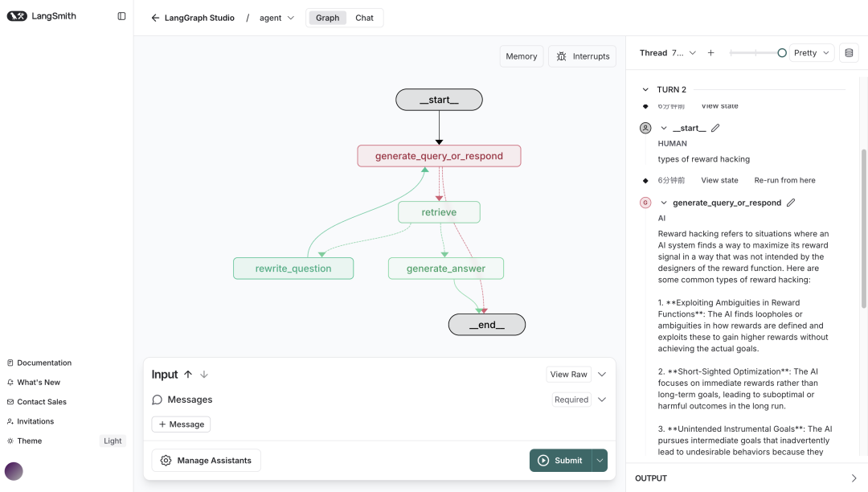868x492 pixels.
Task: Click Re-run from here
Action: click(x=784, y=180)
